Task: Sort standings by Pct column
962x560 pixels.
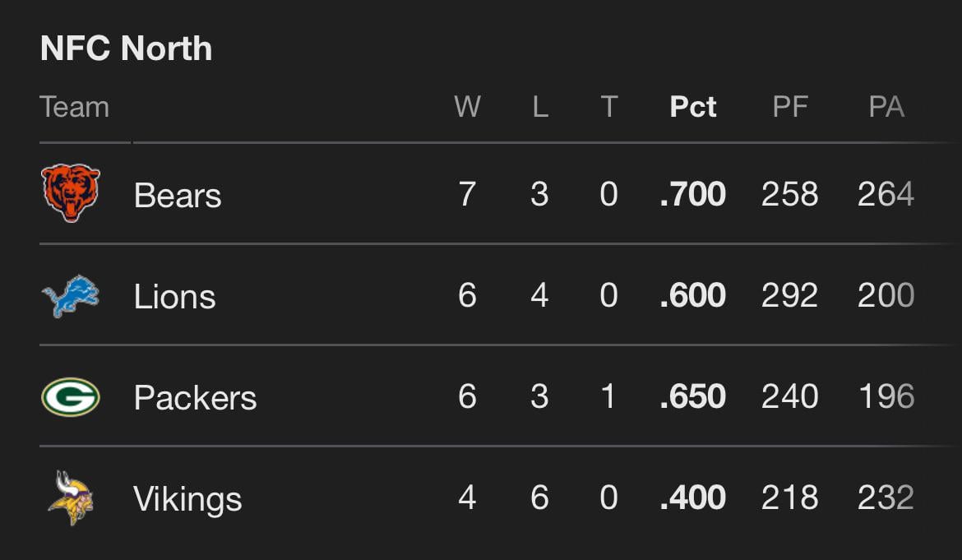Action: tap(693, 107)
